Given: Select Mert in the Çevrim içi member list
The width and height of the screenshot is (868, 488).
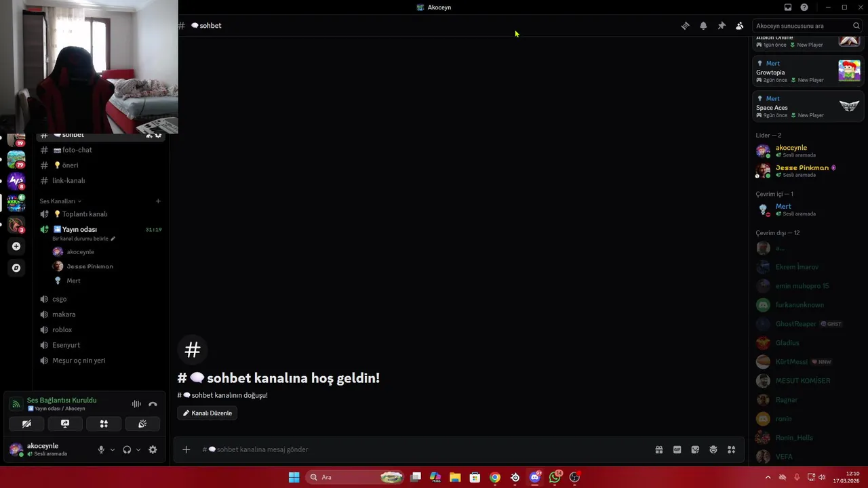Looking at the screenshot, I should click(808, 209).
